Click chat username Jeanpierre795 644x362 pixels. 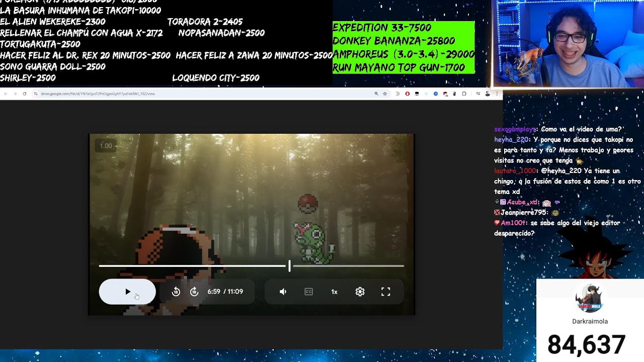click(x=523, y=213)
